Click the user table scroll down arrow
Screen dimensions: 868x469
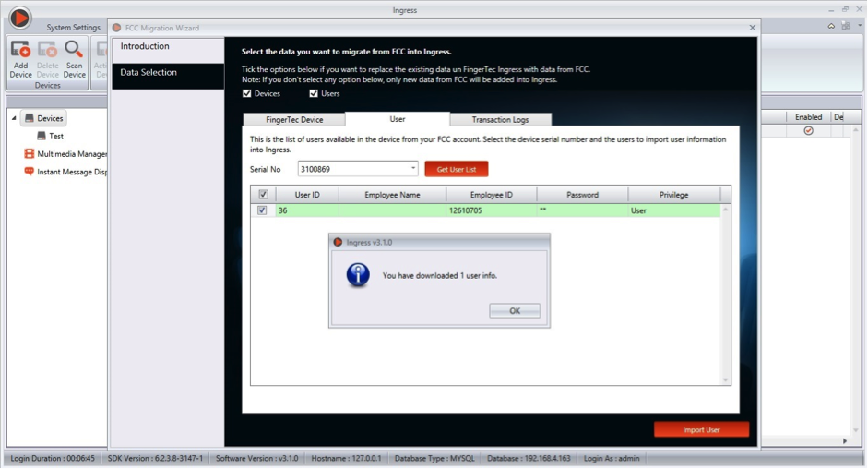[x=725, y=379]
